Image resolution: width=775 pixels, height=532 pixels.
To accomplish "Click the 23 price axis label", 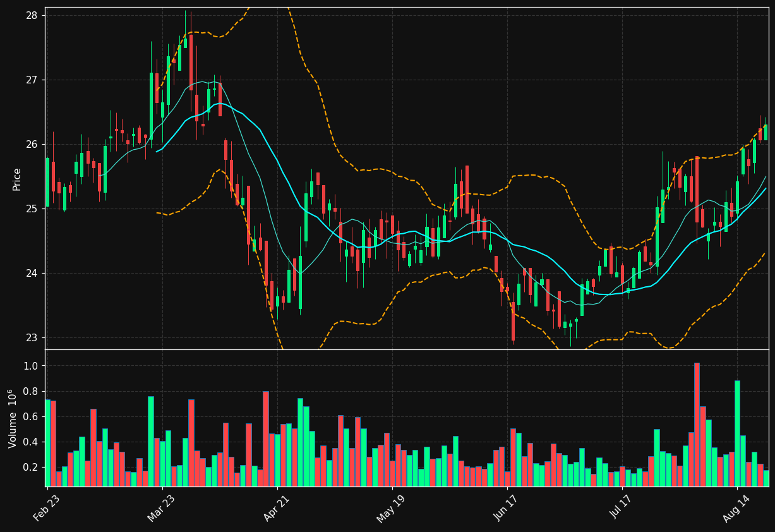I will pyautogui.click(x=32, y=337).
